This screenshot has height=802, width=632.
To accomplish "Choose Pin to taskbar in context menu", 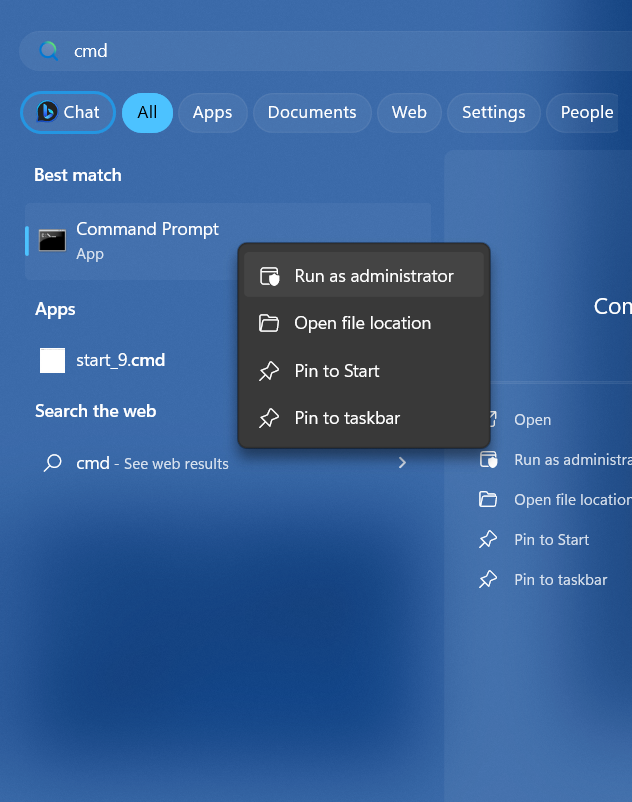I will [364, 418].
